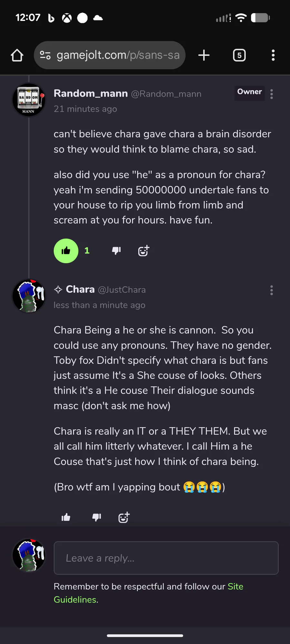Image resolution: width=290 pixels, height=644 pixels.
Task: Open the browser three-dot menu
Action: tap(273, 55)
